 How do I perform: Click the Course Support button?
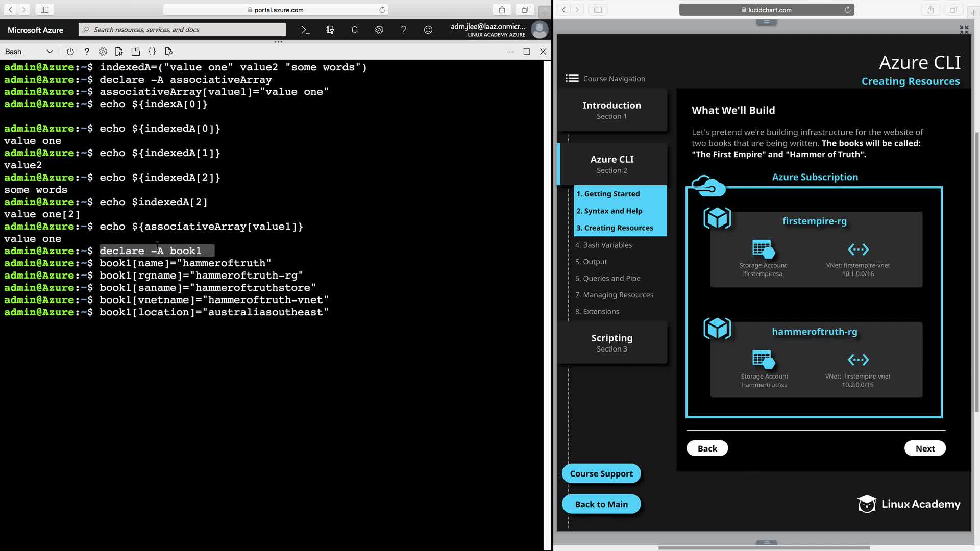(x=601, y=473)
